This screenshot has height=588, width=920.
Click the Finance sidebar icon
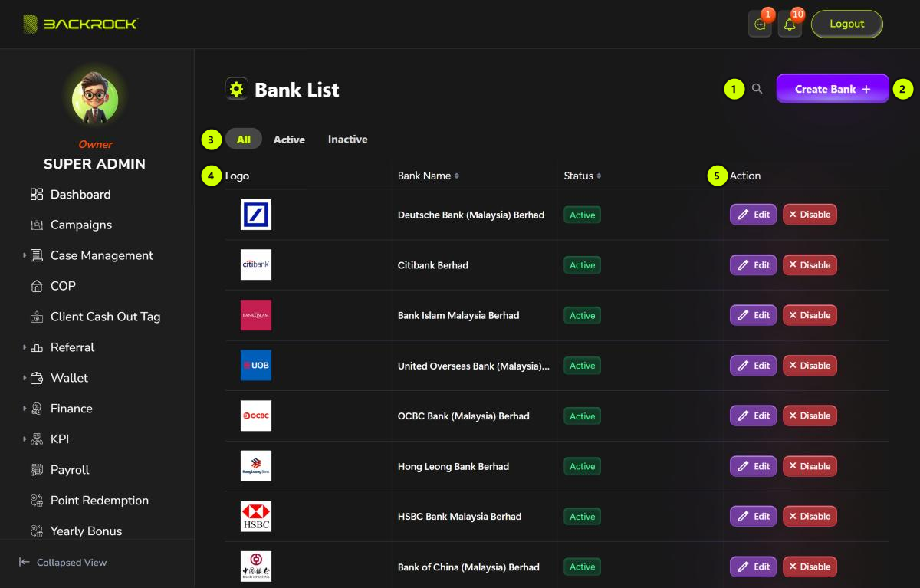click(37, 409)
